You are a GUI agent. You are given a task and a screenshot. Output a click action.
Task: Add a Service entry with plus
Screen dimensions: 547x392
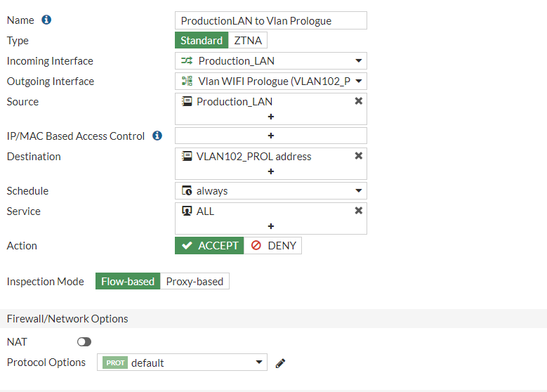click(x=271, y=226)
